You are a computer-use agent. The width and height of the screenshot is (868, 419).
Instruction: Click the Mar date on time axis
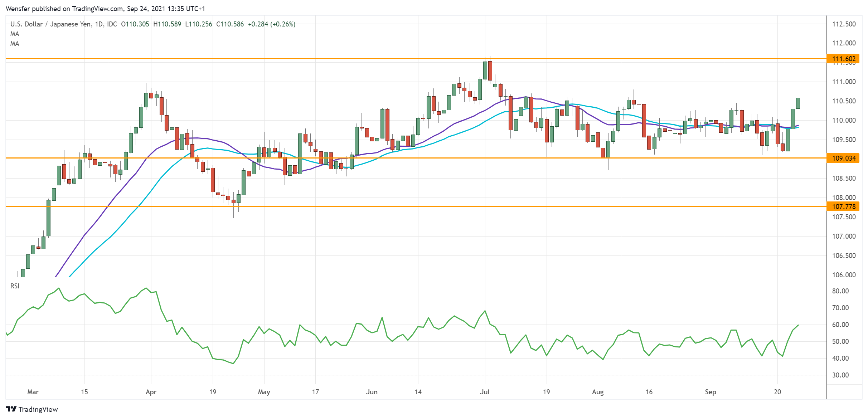click(33, 392)
